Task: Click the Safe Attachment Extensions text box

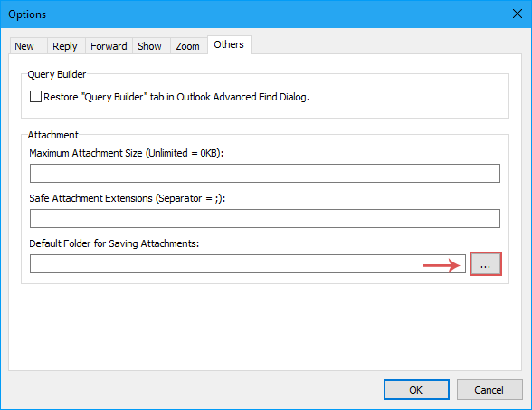Action: click(x=264, y=219)
